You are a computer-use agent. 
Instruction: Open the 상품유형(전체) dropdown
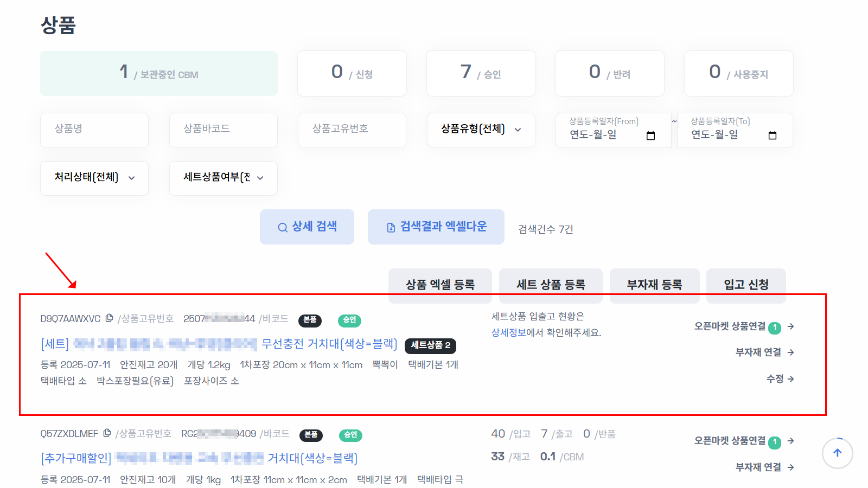[481, 130]
